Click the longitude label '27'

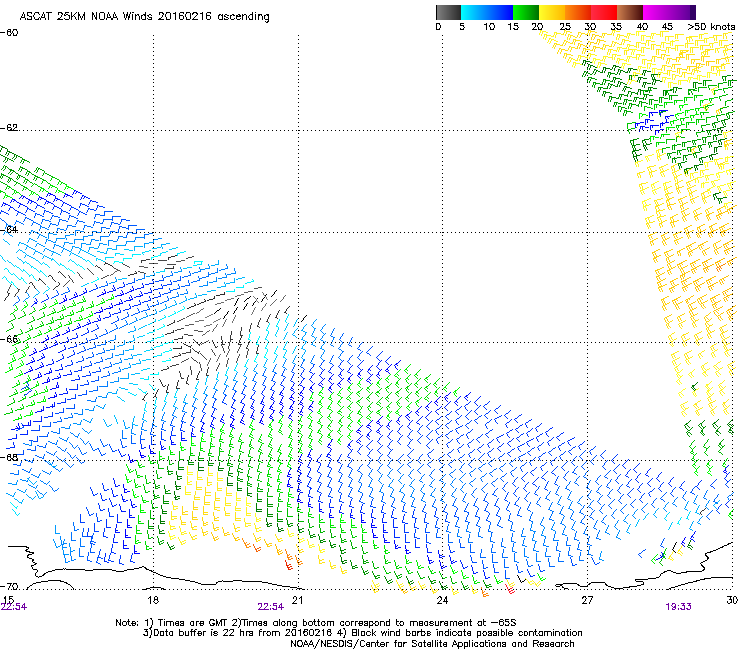coord(587,600)
